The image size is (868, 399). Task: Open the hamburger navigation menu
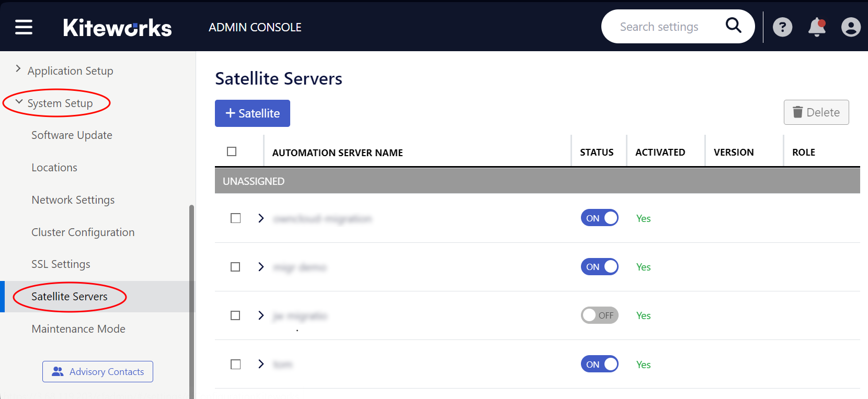tap(24, 27)
